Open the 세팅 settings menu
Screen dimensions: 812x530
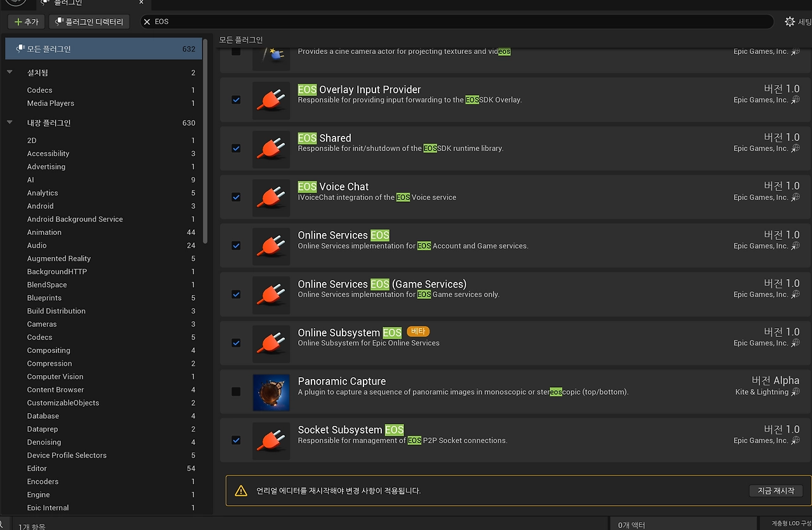point(798,22)
